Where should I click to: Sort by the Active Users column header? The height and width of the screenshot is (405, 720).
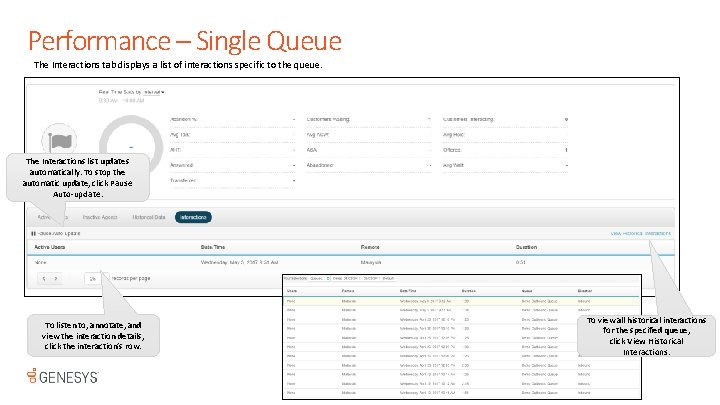50,247
